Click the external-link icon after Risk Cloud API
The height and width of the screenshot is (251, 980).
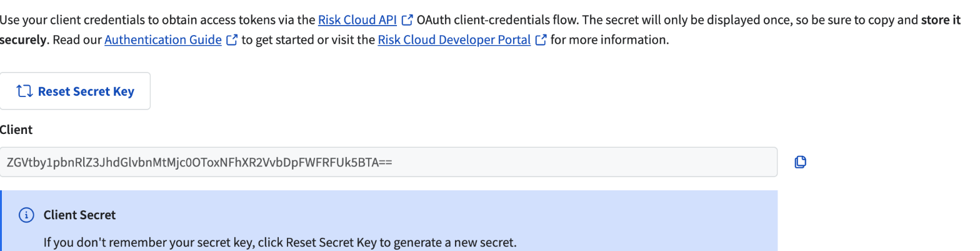(407, 19)
